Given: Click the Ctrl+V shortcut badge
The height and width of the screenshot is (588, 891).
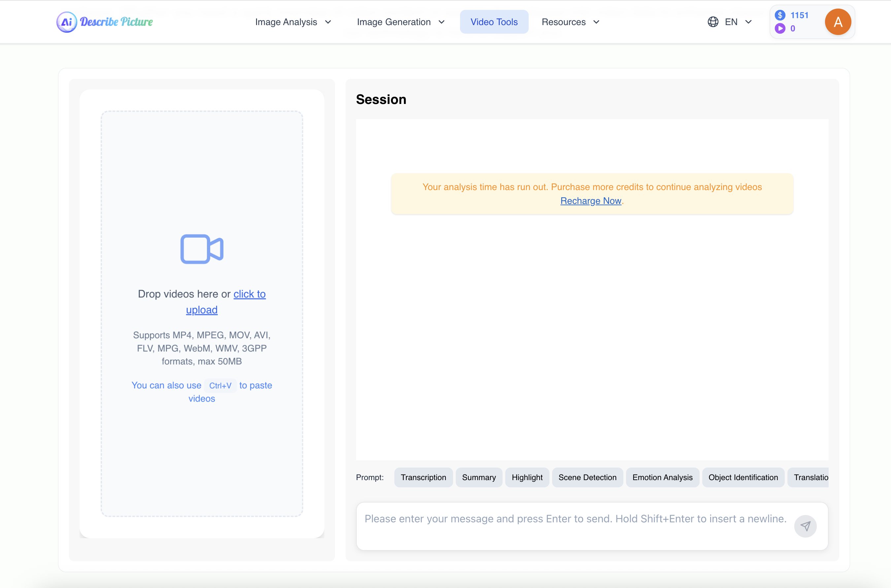Looking at the screenshot, I should tap(220, 385).
